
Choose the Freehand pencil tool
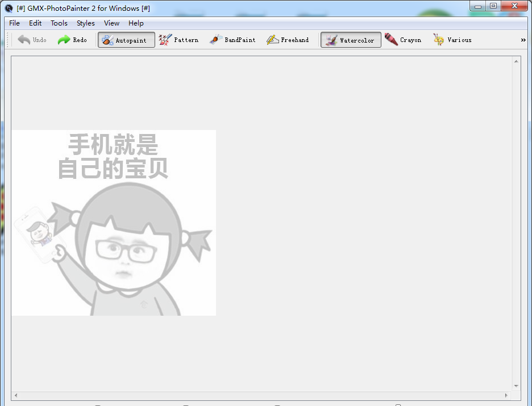(x=288, y=40)
